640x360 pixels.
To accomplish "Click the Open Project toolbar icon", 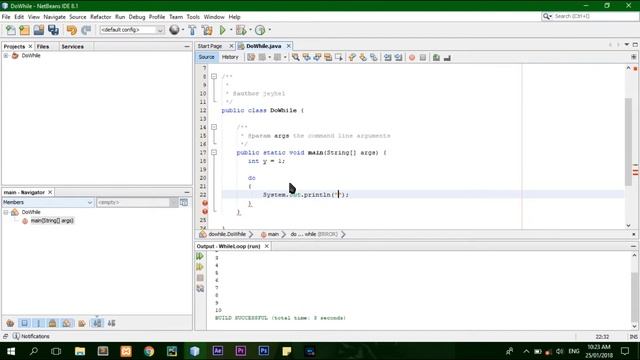I will (x=39, y=30).
